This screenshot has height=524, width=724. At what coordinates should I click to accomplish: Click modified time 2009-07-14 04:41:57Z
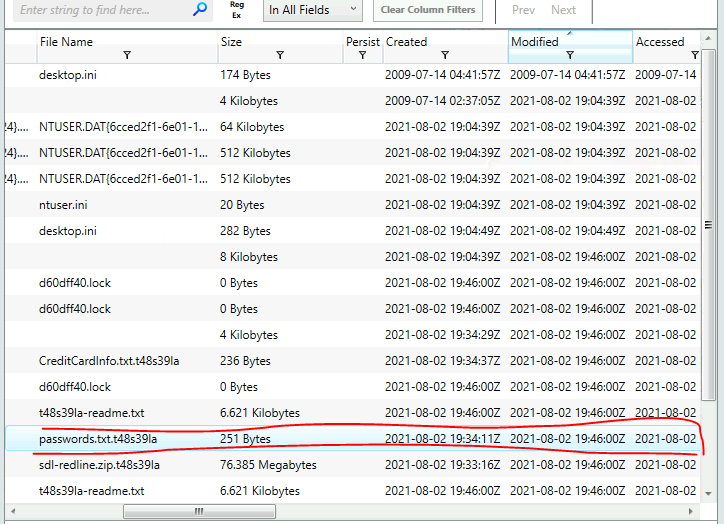(567, 75)
